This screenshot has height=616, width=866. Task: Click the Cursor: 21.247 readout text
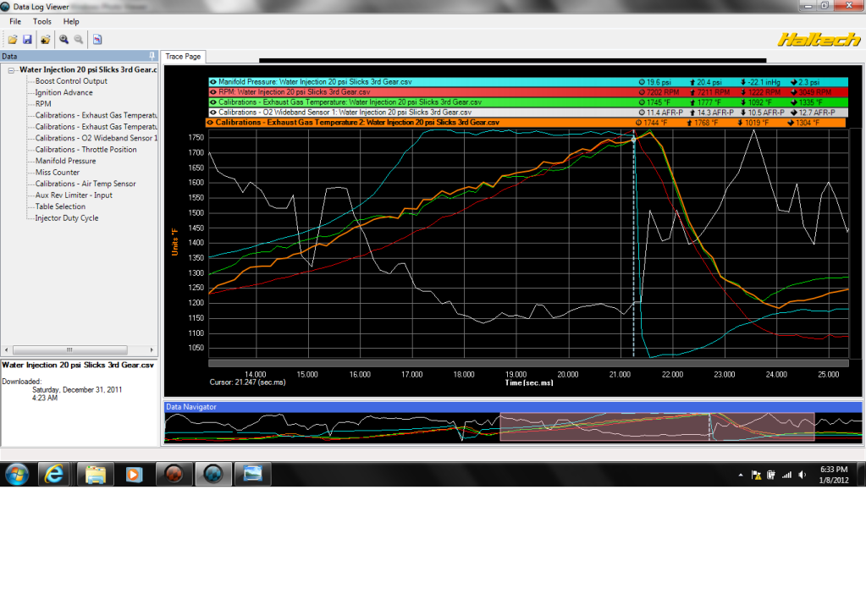coord(247,382)
